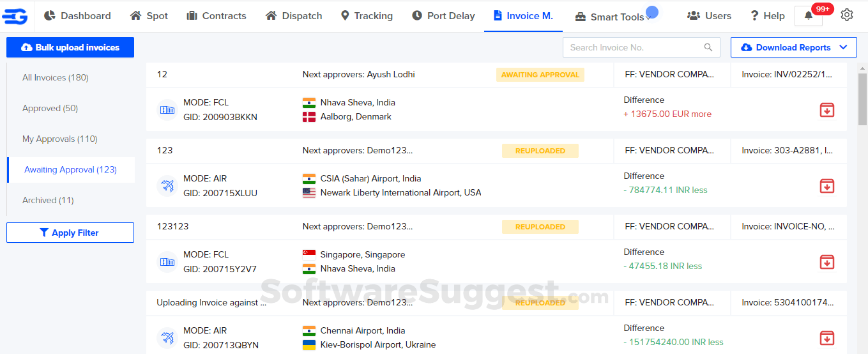Click the Bulk upload invoices button
The height and width of the screenshot is (354, 868).
[x=70, y=47]
